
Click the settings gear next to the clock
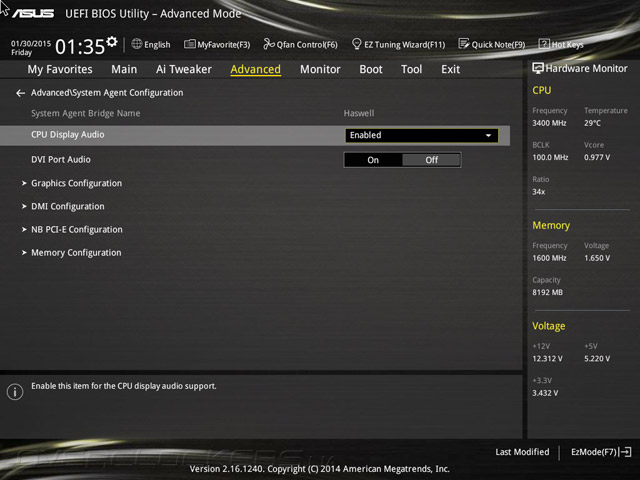[112, 41]
